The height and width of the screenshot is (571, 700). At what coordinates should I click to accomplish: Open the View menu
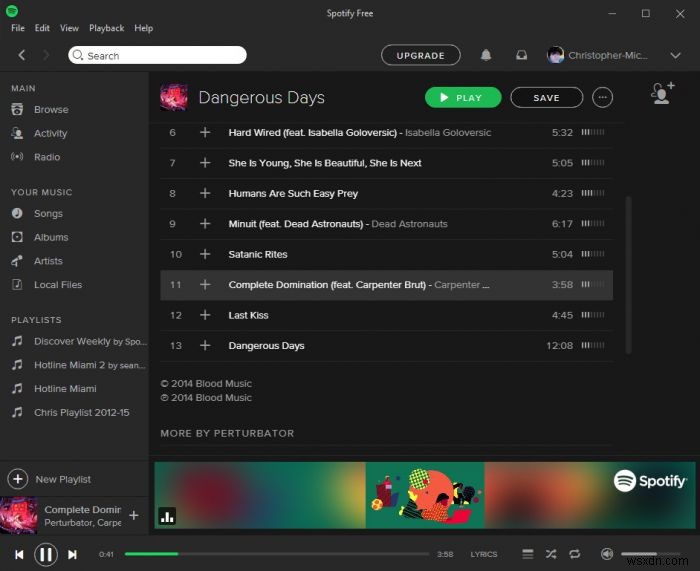click(x=69, y=28)
